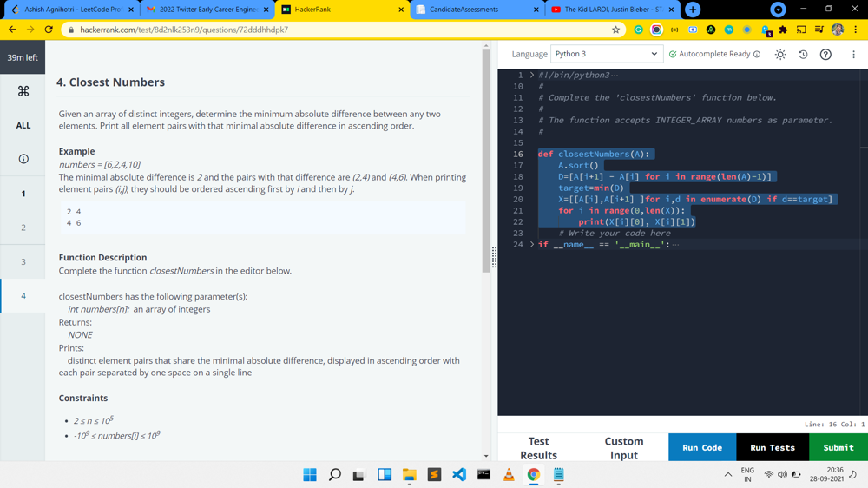Show hidden system tray icons chevron
Screen dimensions: 868x488
point(728,475)
